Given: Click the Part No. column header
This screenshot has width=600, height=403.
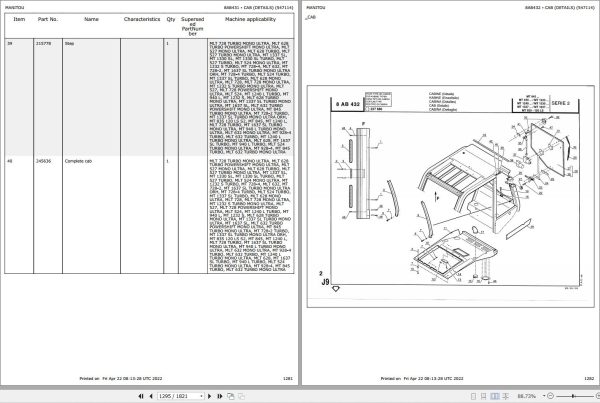Looking at the screenshot, I should click(x=48, y=19).
